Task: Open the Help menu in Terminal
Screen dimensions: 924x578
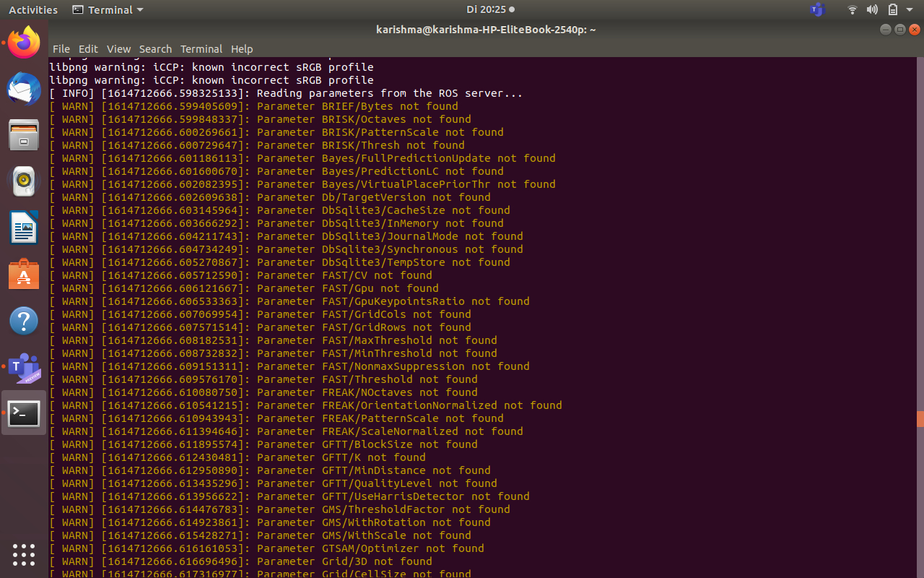Action: coord(242,49)
